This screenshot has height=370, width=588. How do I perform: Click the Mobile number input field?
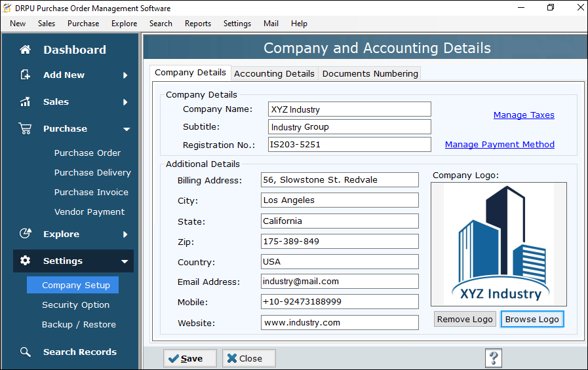point(340,301)
